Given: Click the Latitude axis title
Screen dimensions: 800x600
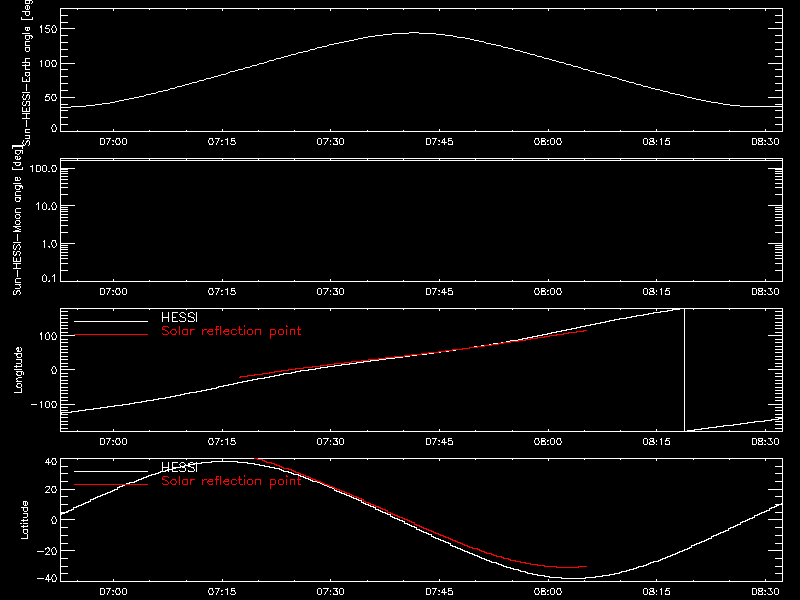Looking at the screenshot, I should click(x=24, y=520).
